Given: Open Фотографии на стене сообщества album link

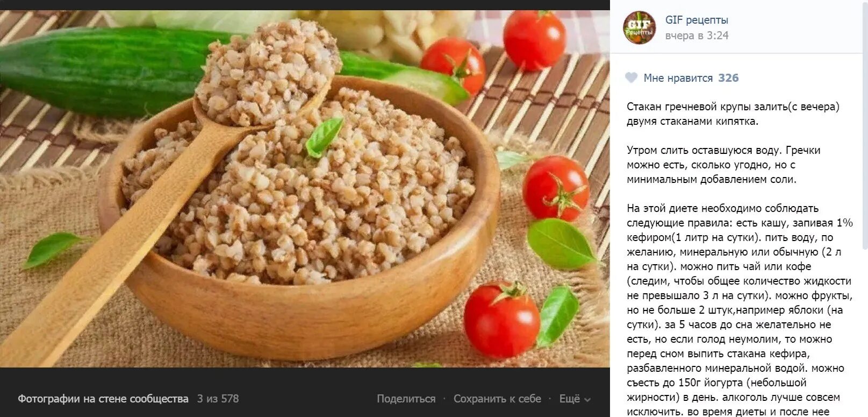Looking at the screenshot, I should pyautogui.click(x=103, y=399).
